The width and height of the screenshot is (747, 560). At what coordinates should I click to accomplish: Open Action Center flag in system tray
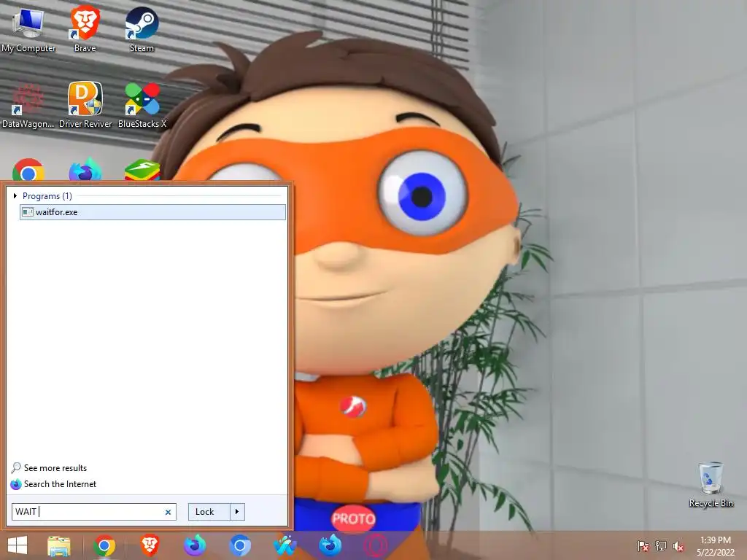pos(643,546)
